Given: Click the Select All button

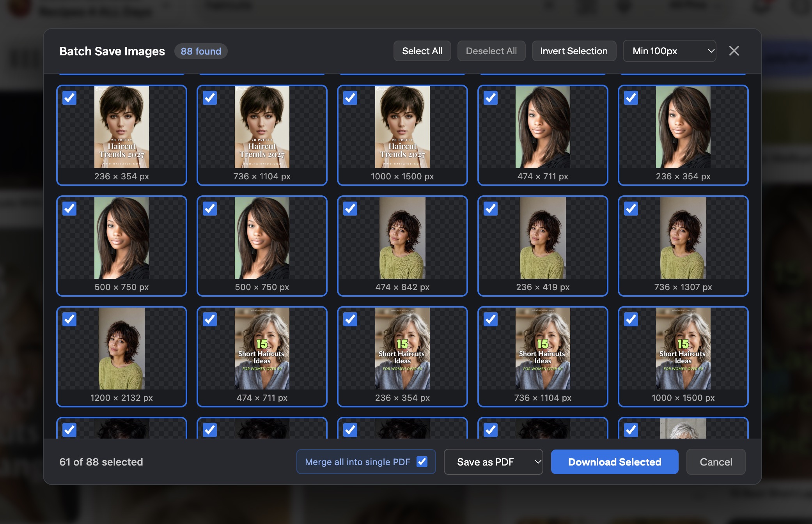Looking at the screenshot, I should [x=422, y=51].
